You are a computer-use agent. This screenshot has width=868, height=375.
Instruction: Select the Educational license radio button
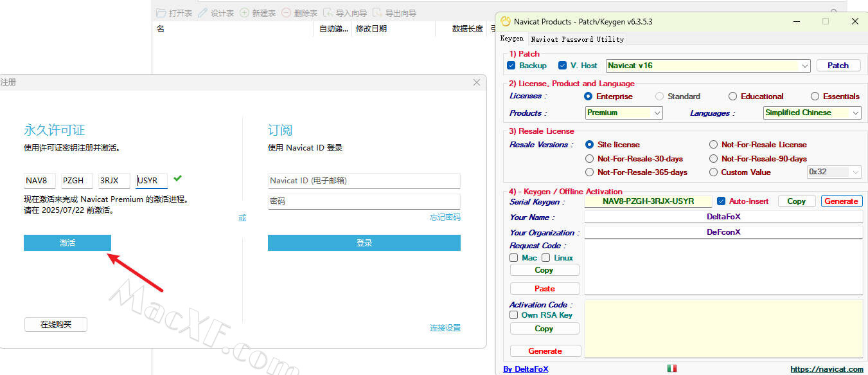[732, 96]
